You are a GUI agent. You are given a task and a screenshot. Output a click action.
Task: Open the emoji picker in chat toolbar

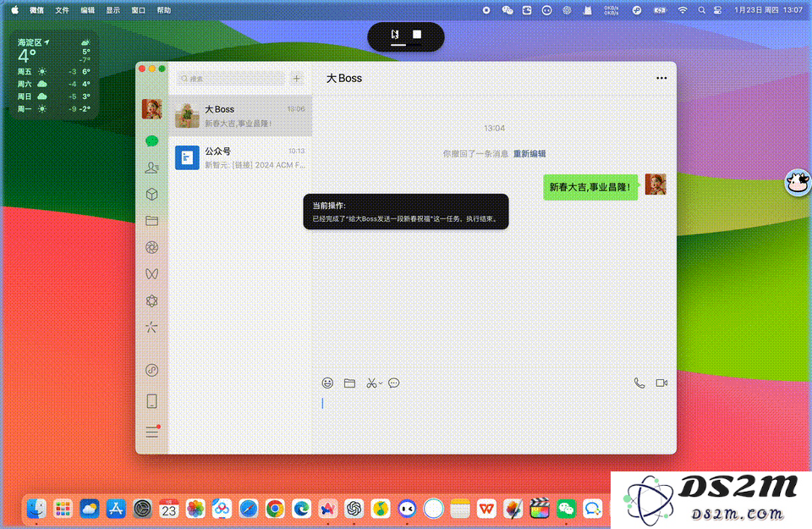[327, 383]
